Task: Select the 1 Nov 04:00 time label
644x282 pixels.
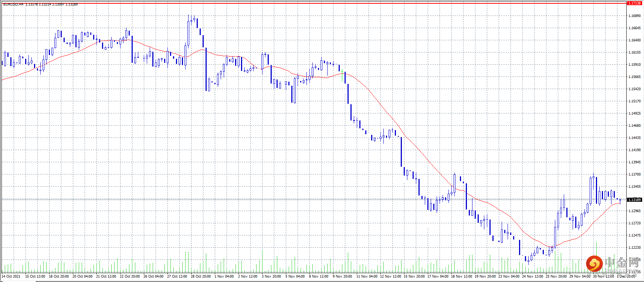Action: (224, 276)
